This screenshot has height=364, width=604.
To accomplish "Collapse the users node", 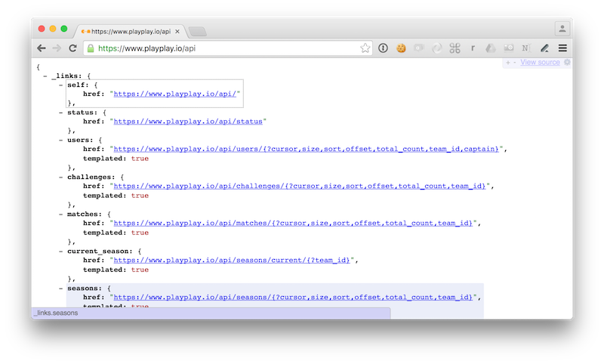I will [61, 140].
